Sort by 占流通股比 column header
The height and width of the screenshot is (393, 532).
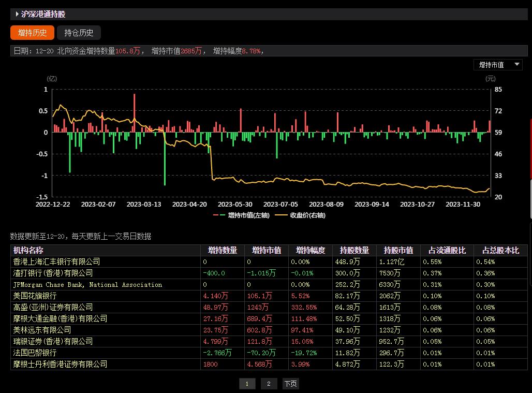[447, 251]
